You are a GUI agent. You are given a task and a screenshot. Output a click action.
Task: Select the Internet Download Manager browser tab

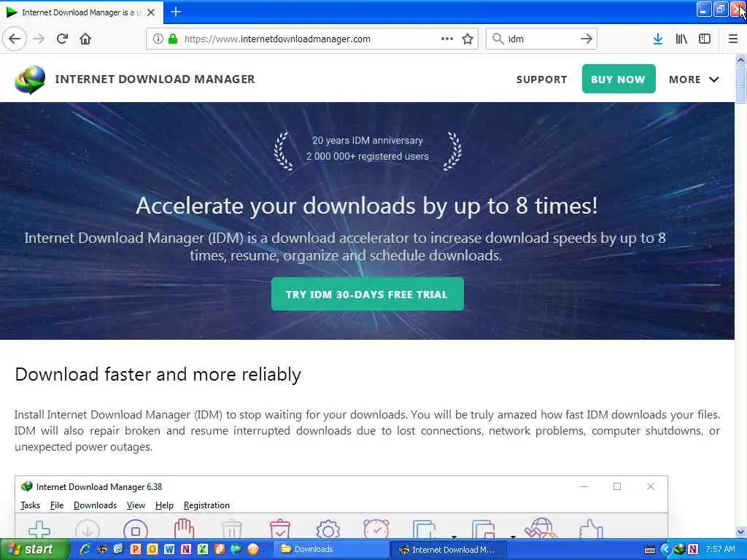(81, 12)
